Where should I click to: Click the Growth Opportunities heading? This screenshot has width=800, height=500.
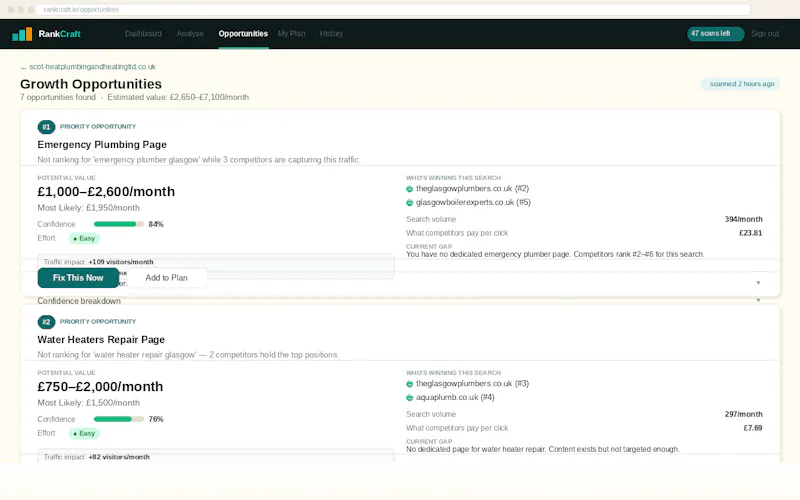pyautogui.click(x=91, y=84)
